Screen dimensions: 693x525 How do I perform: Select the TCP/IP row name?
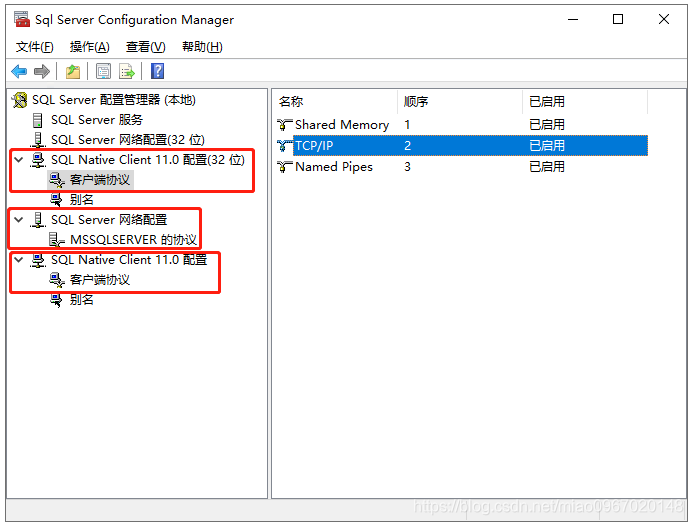click(314, 145)
